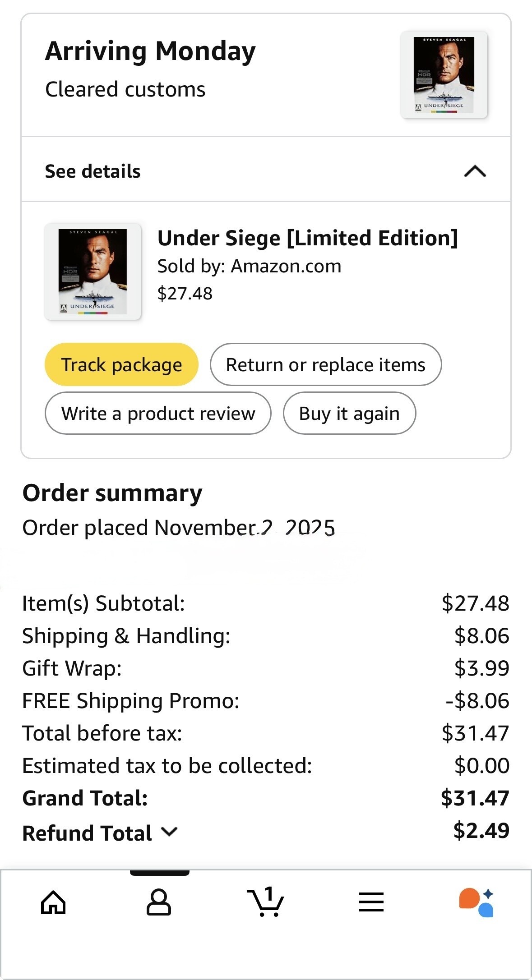
Task: Open the shopping cart icon
Action: pyautogui.click(x=265, y=903)
